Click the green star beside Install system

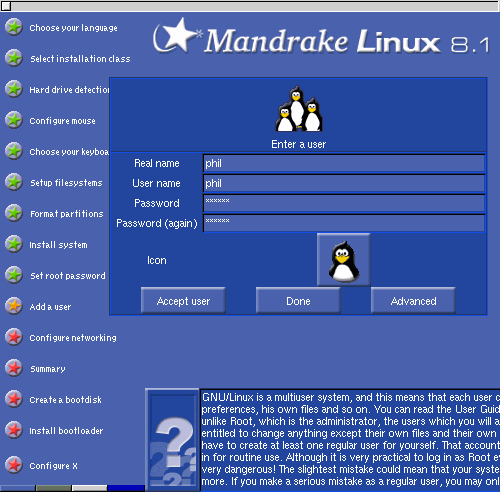pyautogui.click(x=14, y=244)
